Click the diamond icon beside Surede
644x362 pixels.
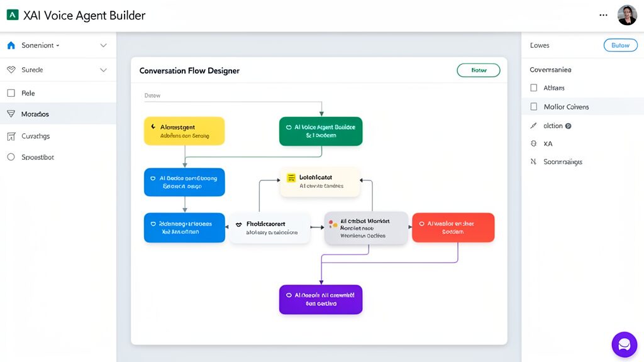(x=11, y=70)
